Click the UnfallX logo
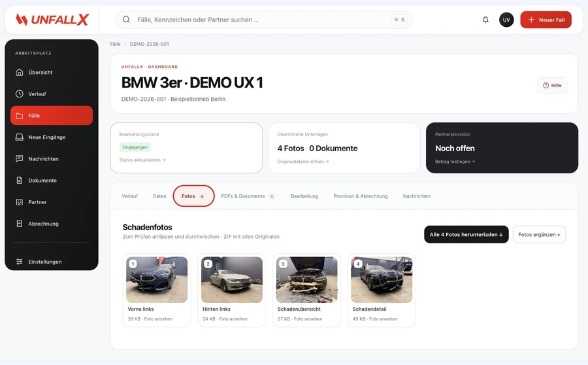588x365 pixels. click(52, 20)
